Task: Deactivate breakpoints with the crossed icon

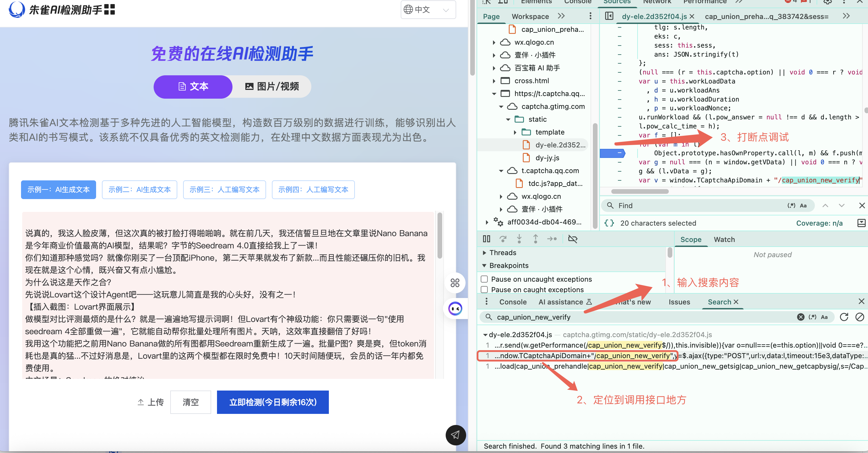Action: tap(572, 239)
